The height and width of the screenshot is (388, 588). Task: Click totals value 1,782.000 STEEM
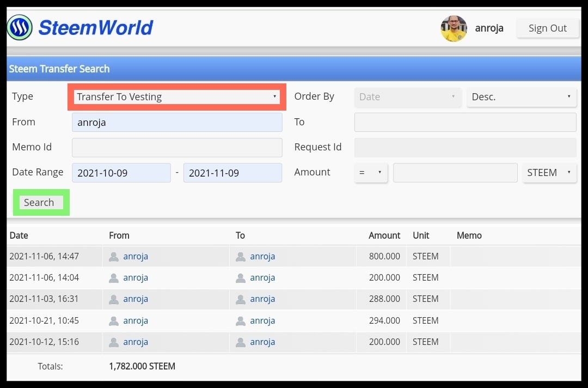pos(142,366)
